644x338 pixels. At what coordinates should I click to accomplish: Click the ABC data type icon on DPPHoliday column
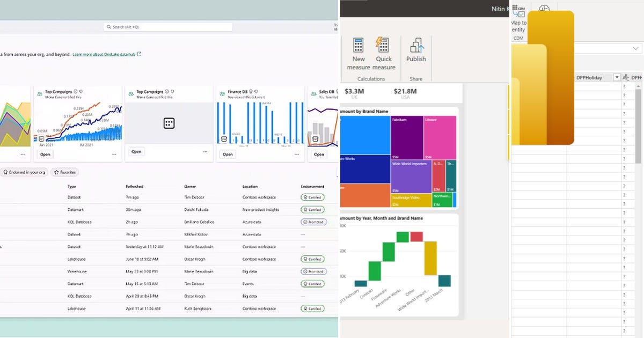click(625, 77)
